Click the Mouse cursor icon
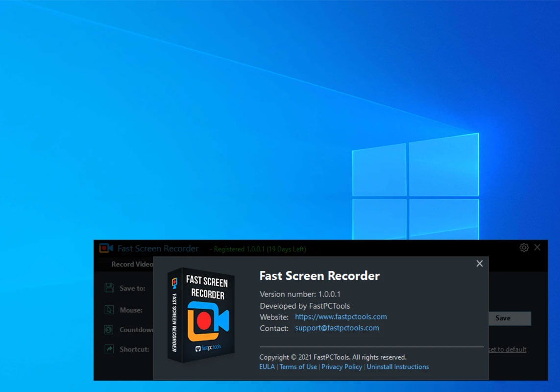560x392 pixels. pyautogui.click(x=109, y=310)
